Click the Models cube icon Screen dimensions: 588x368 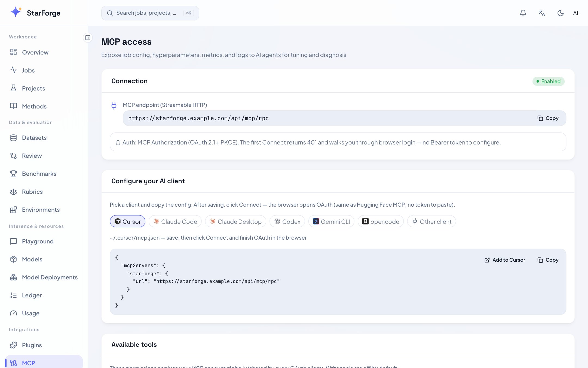(13, 259)
